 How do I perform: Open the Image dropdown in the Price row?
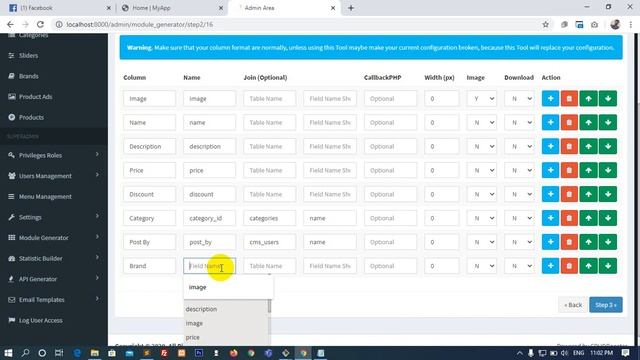pos(482,170)
